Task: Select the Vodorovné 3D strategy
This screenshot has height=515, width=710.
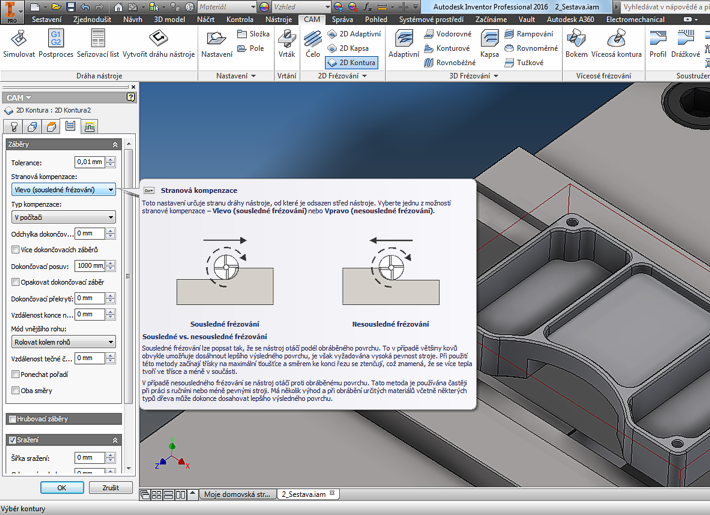Action: [x=448, y=34]
